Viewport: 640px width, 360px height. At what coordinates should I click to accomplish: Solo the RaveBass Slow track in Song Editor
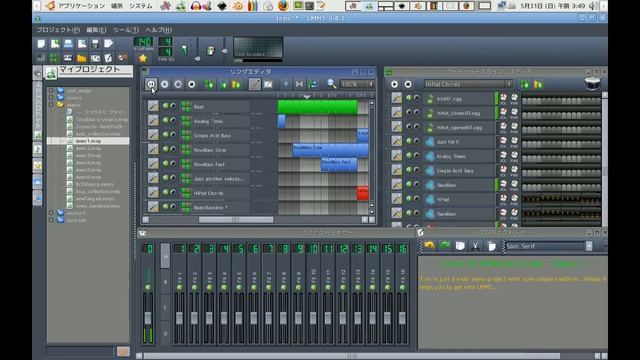(x=173, y=149)
